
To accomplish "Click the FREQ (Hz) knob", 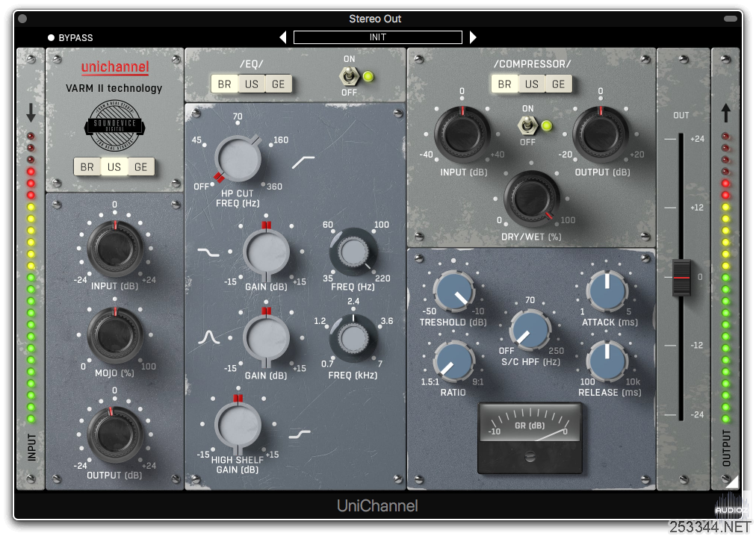I will pos(353,252).
